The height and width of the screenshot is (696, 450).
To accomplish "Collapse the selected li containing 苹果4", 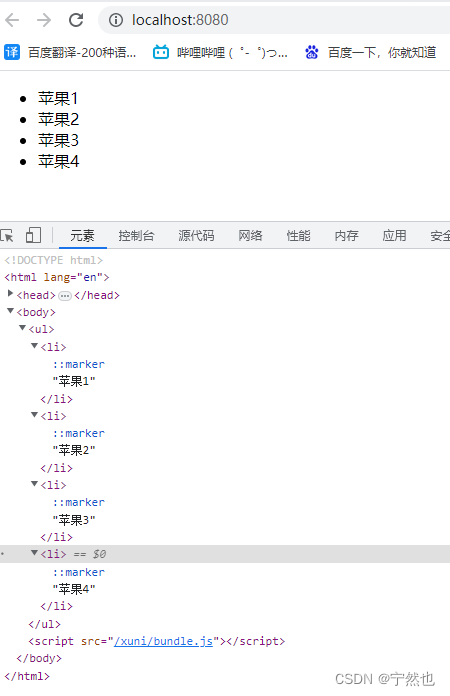I will 34,553.
